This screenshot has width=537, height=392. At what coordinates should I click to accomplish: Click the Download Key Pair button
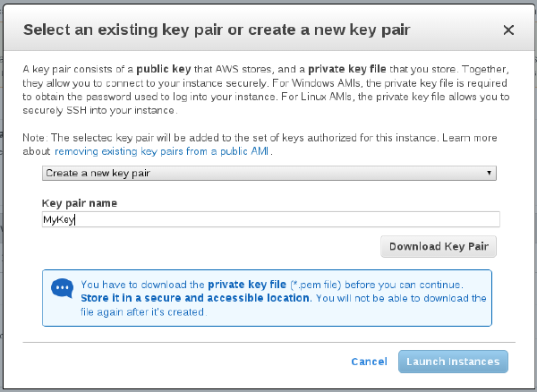(439, 246)
